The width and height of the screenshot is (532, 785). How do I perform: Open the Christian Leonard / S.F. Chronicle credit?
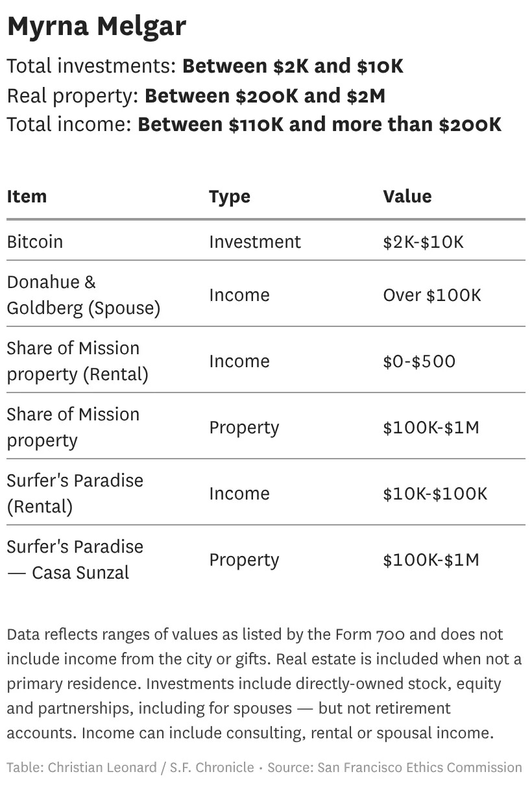coord(130,767)
